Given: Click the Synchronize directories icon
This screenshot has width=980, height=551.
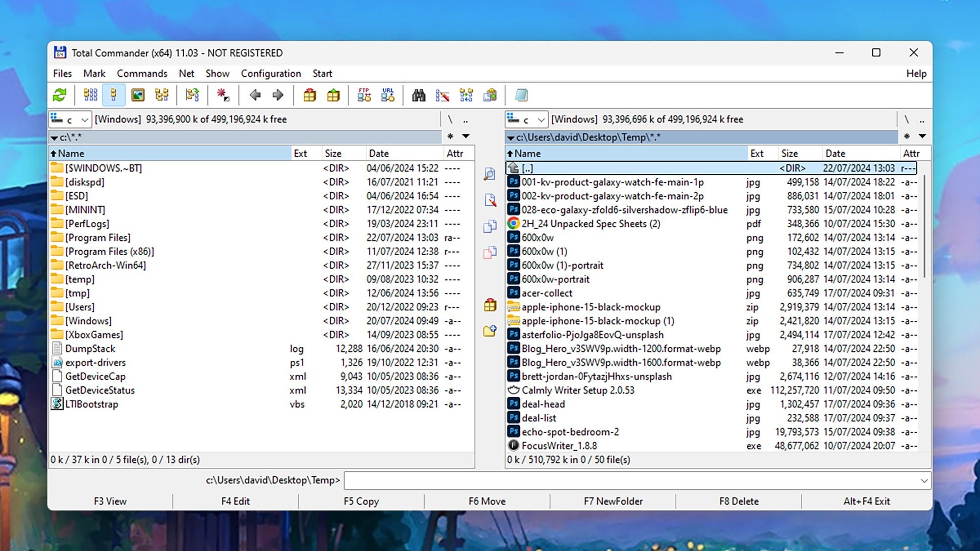Looking at the screenshot, I should coord(466,95).
